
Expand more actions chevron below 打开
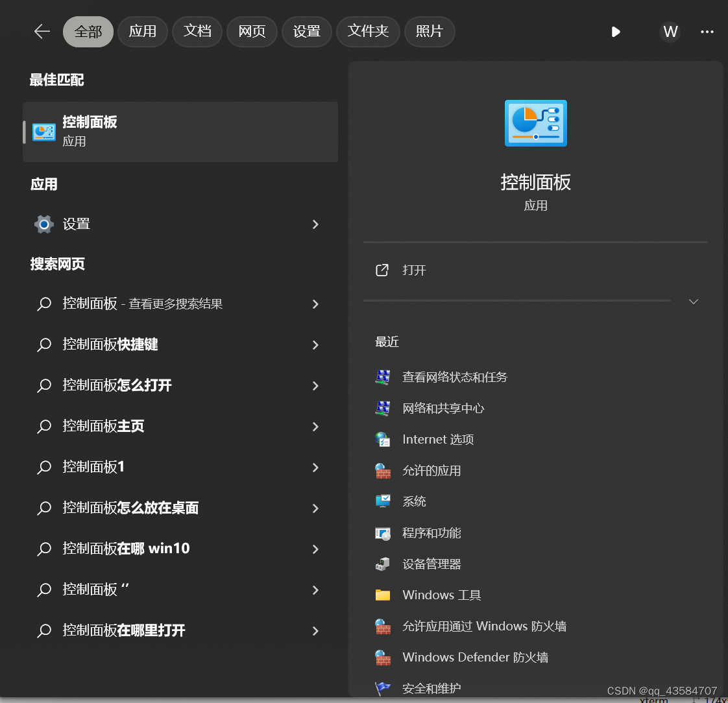(693, 302)
